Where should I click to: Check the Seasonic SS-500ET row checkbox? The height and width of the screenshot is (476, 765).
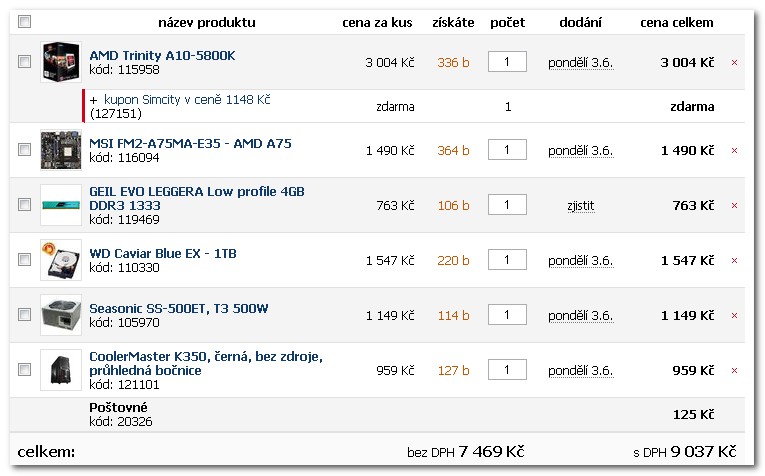(24, 315)
